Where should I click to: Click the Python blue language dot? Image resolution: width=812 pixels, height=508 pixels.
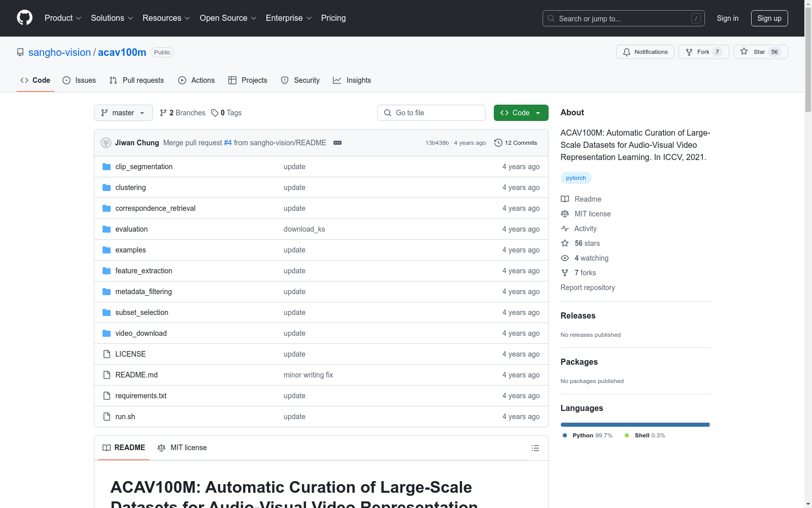tap(565, 435)
